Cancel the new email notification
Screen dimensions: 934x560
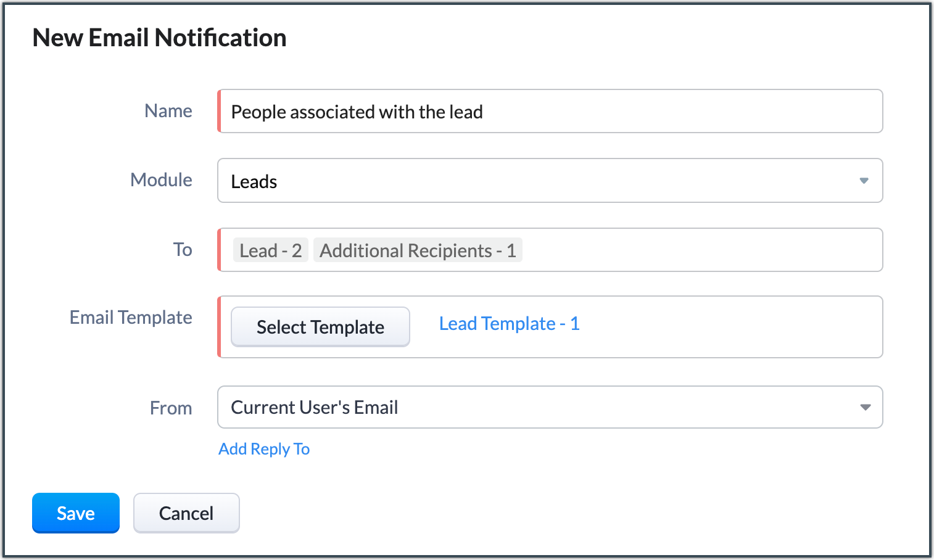pos(186,513)
